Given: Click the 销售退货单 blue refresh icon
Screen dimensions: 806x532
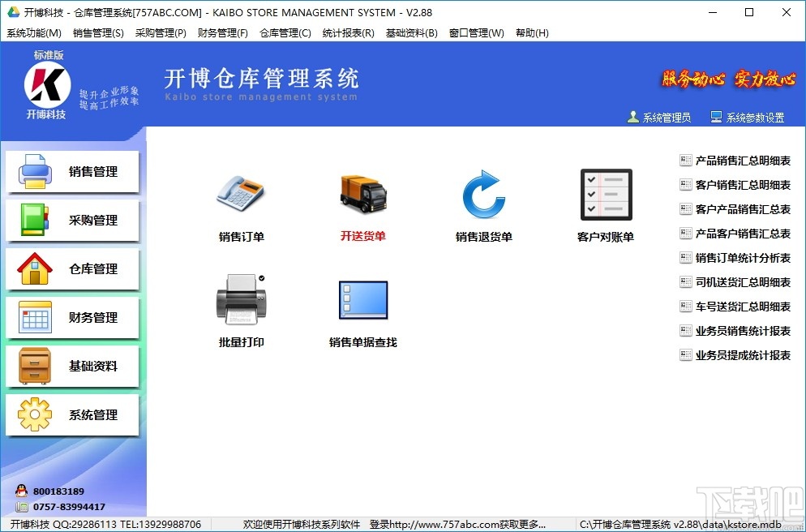Looking at the screenshot, I should pos(483,193).
